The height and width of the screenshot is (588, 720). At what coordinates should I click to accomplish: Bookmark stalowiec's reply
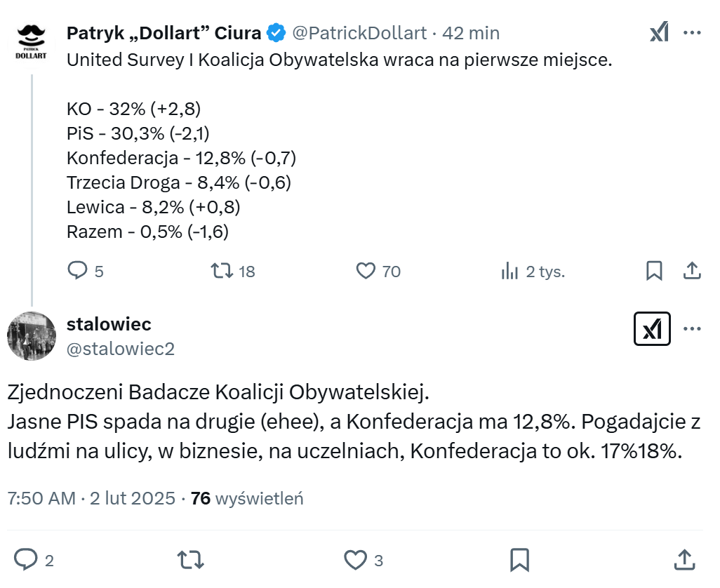pyautogui.click(x=519, y=560)
